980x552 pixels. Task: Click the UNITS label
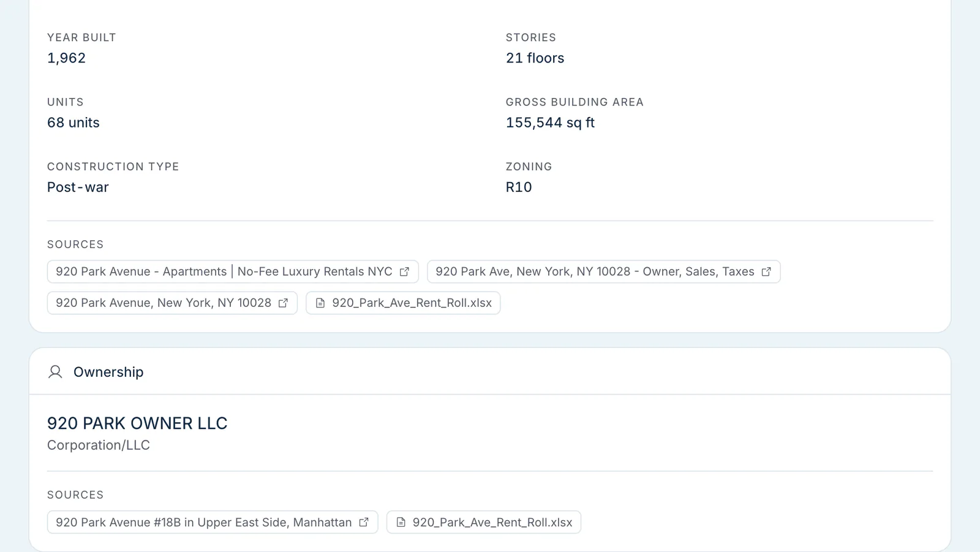[66, 102]
